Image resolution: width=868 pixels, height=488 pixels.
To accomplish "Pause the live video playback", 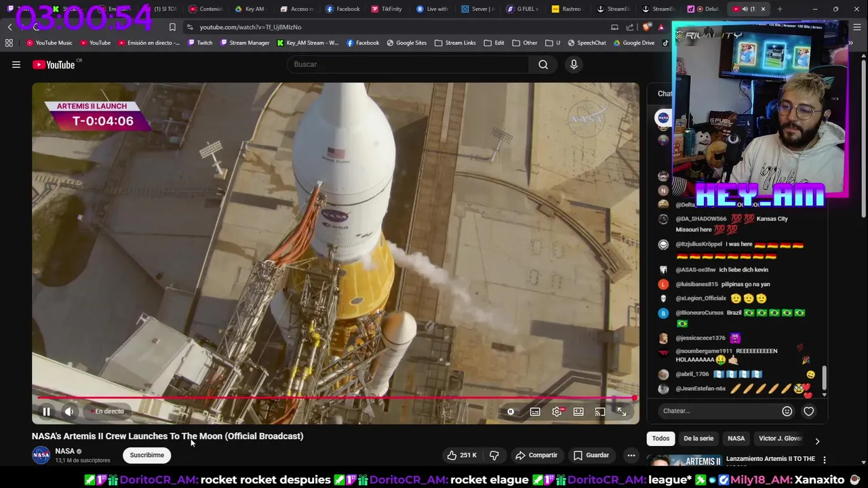I will (46, 411).
